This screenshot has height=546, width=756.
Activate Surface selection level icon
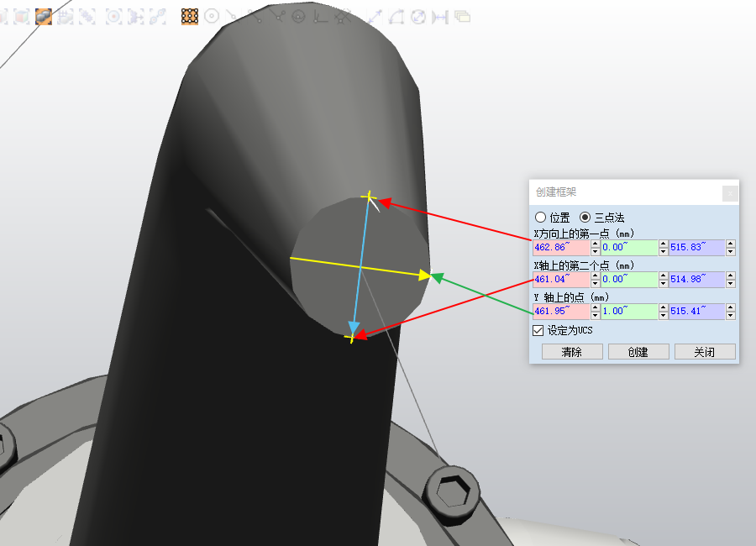click(x=22, y=17)
